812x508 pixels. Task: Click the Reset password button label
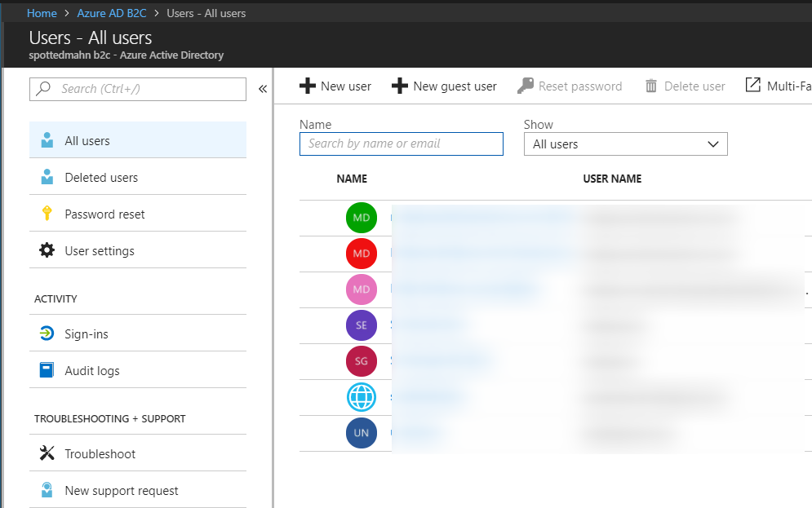coord(580,86)
